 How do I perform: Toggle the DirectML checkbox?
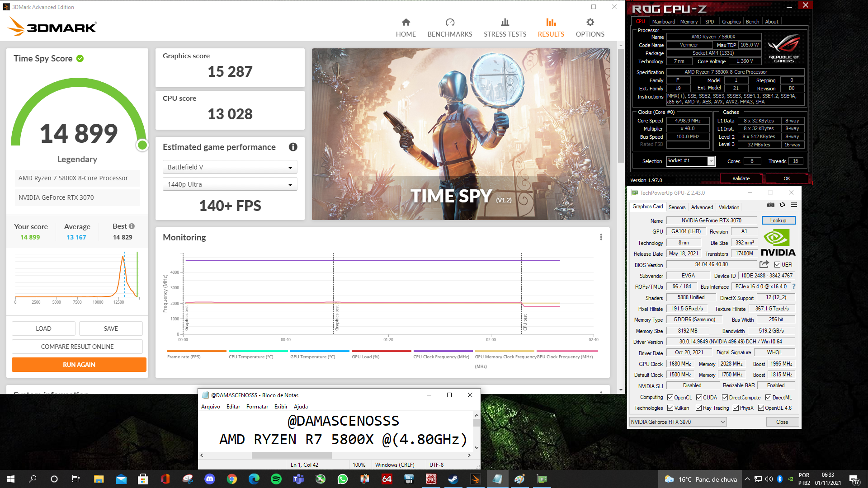[768, 398]
